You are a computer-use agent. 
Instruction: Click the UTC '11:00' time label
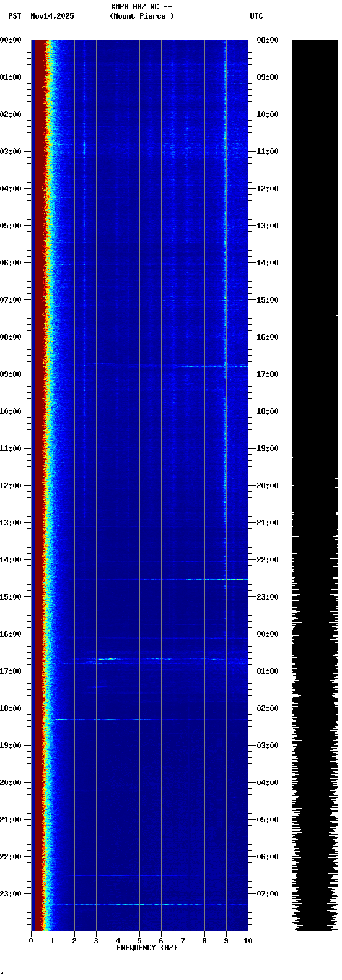pyautogui.click(x=268, y=152)
